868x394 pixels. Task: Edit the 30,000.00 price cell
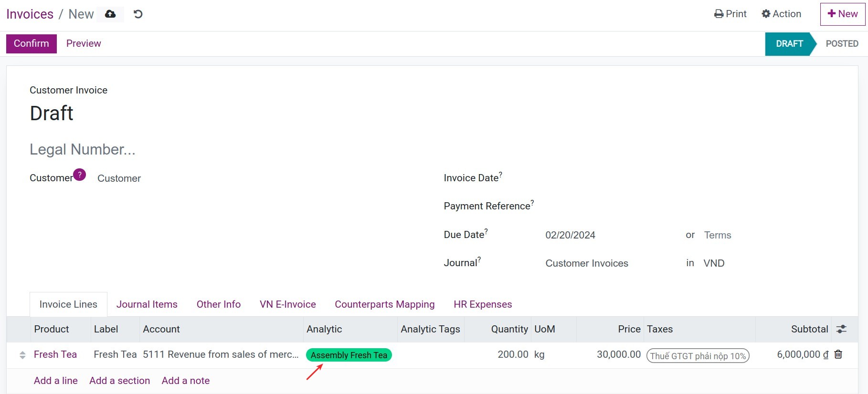coord(619,354)
